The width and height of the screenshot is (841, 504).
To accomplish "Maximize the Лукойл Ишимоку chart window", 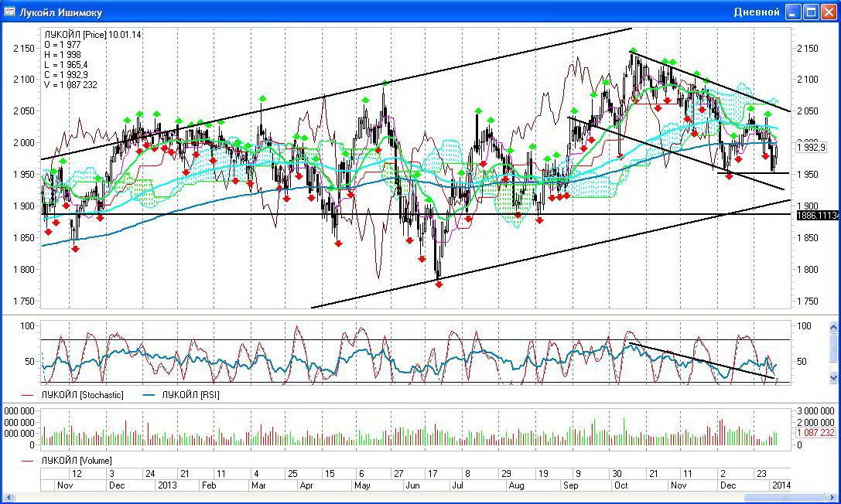I will coord(811,12).
